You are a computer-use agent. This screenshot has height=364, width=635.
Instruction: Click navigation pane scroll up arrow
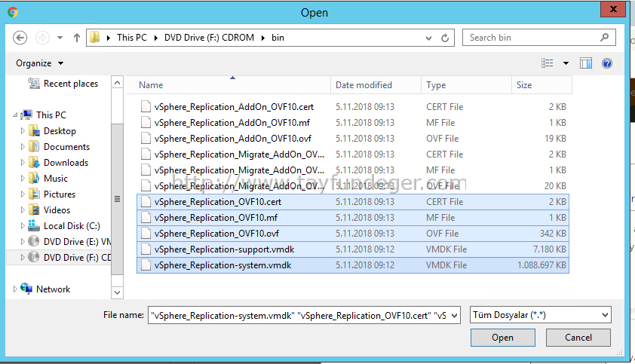117,83
